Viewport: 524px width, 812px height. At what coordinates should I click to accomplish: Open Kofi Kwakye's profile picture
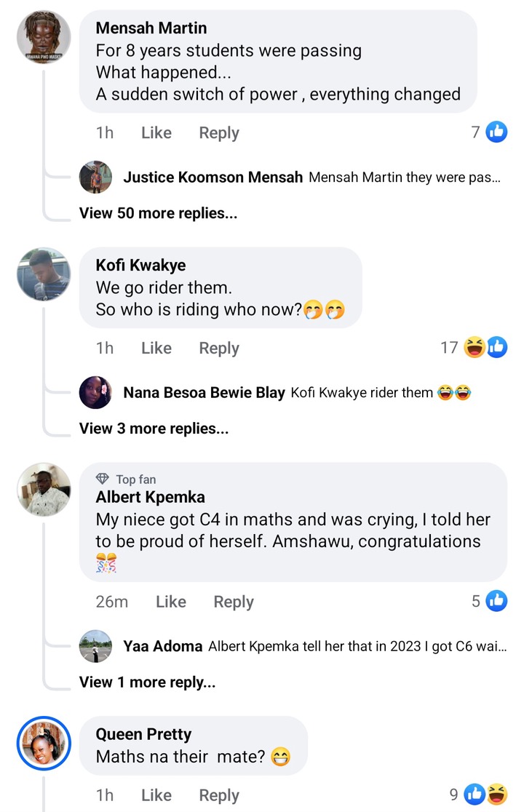(44, 274)
